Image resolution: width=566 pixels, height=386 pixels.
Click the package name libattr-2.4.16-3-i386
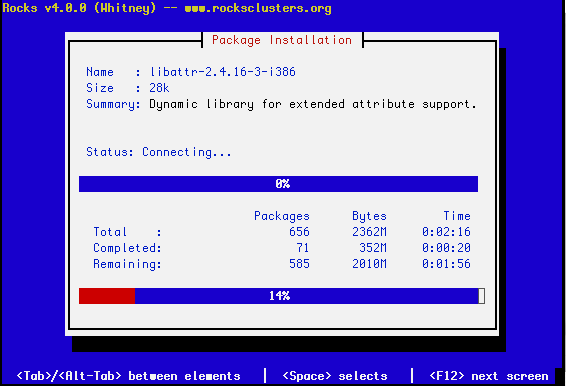pos(223,72)
